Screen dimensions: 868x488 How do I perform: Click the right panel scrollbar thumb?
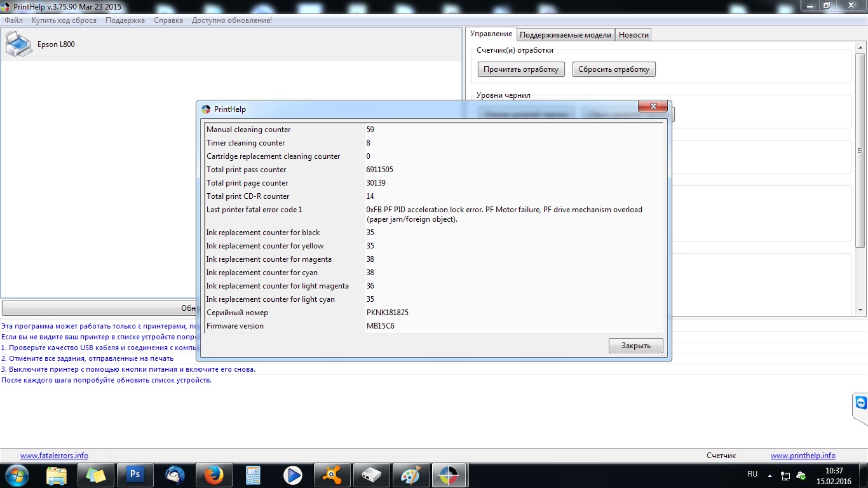pos(861,150)
